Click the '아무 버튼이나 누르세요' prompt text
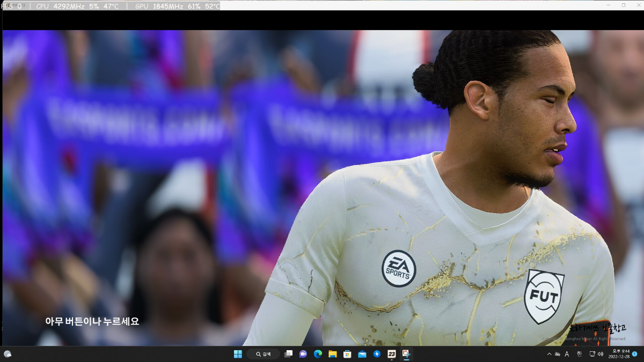Viewport: 644px width, 362px height. click(92, 321)
